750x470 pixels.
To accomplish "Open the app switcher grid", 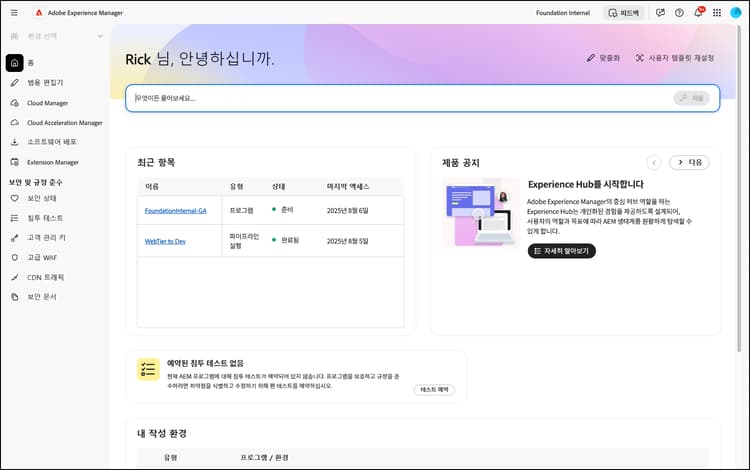I will (x=717, y=13).
